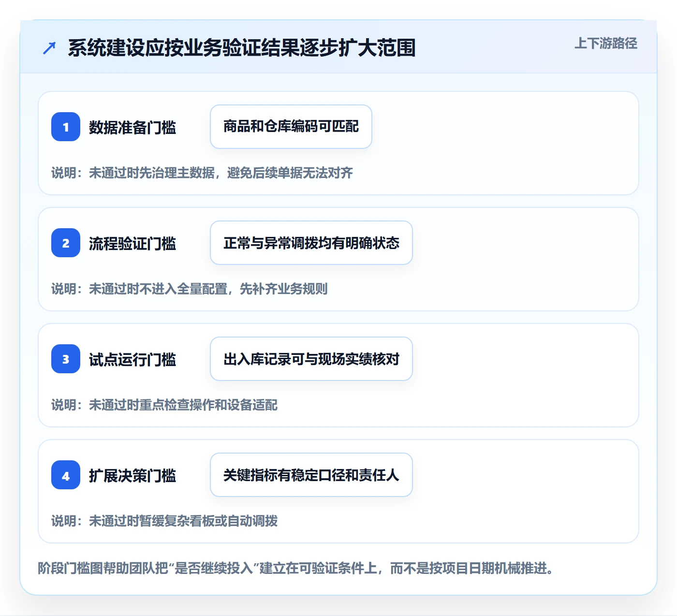
Task: Click the 关键指标有稳定口径和责任人 box
Action: click(x=311, y=475)
